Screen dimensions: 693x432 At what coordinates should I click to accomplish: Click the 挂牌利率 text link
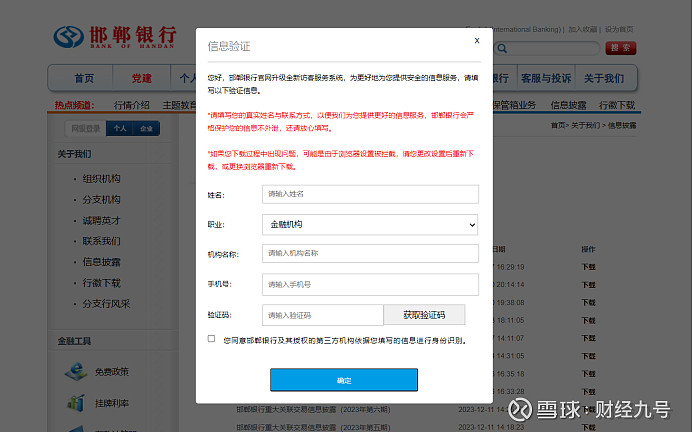click(112, 403)
